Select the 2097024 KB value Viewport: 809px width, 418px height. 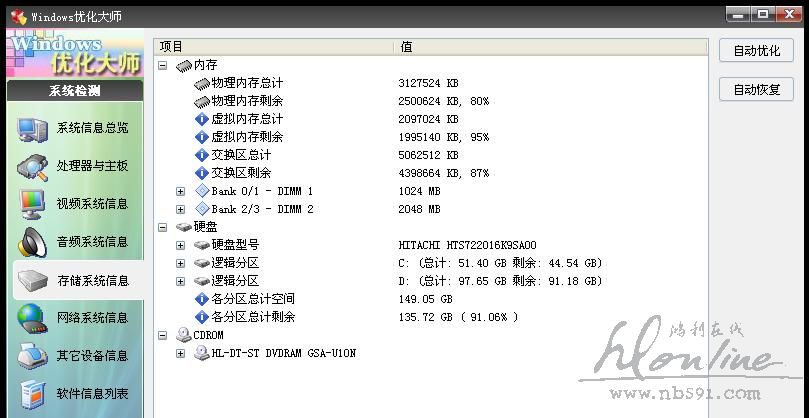(428, 119)
